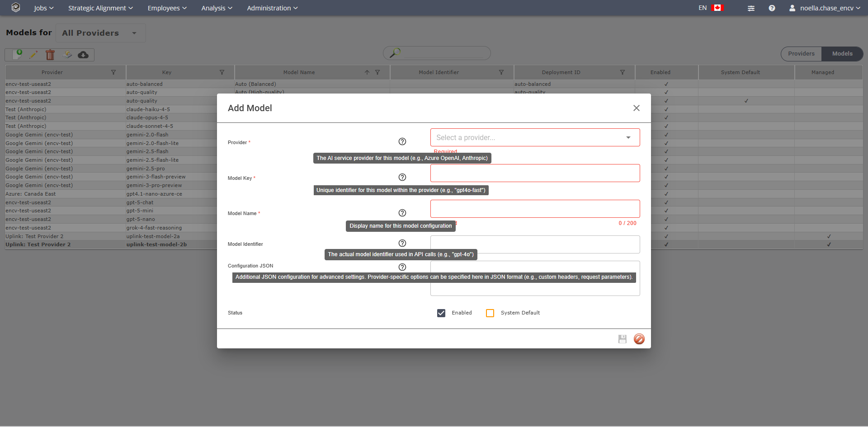Image resolution: width=868 pixels, height=427 pixels.
Task: Expand the All Providers filter dropdown
Action: click(100, 33)
